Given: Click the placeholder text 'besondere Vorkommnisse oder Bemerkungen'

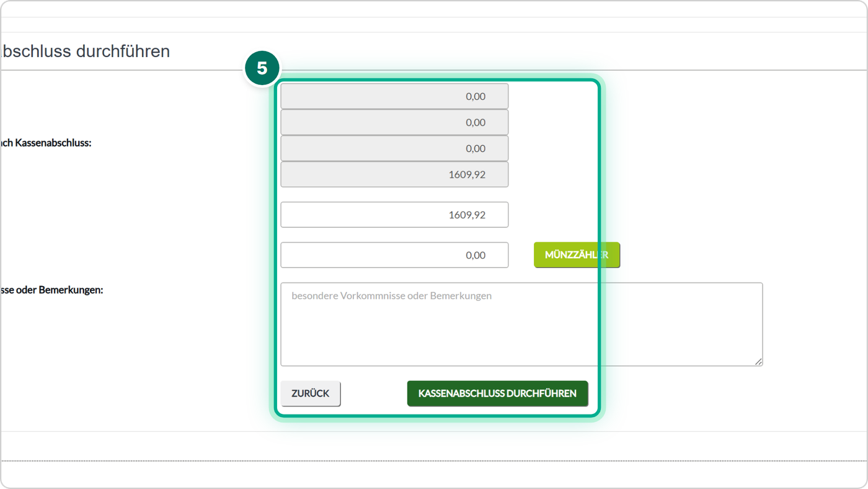Looking at the screenshot, I should tap(391, 296).
